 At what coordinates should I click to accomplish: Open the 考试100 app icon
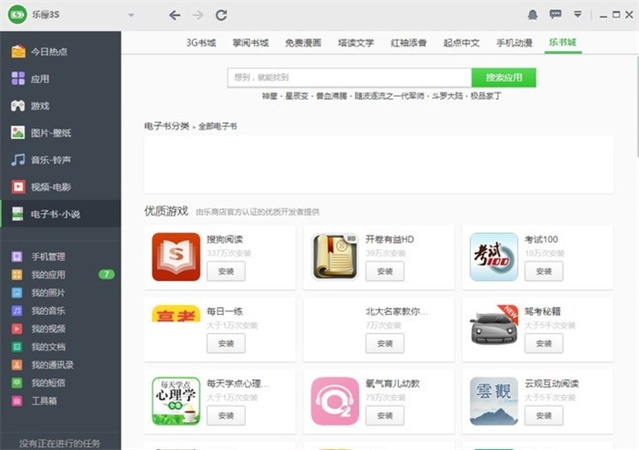pyautogui.click(x=494, y=257)
